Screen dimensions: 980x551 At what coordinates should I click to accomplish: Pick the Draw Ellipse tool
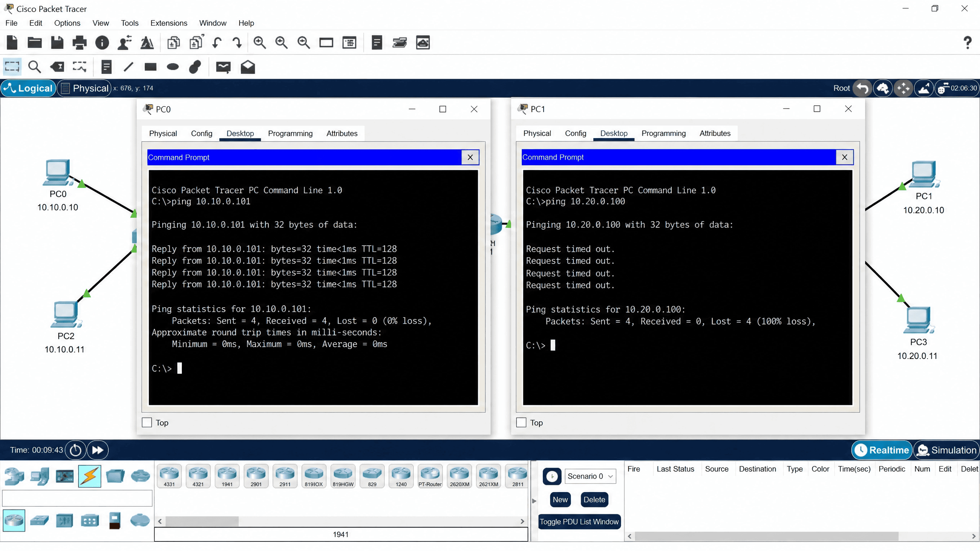tap(173, 67)
